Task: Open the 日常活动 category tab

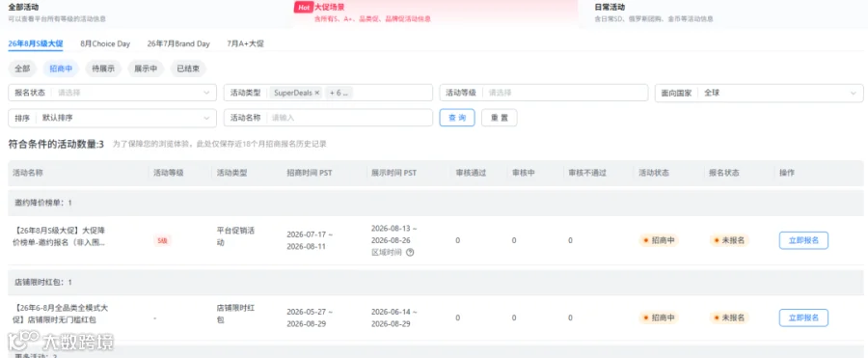Action: click(723, 13)
